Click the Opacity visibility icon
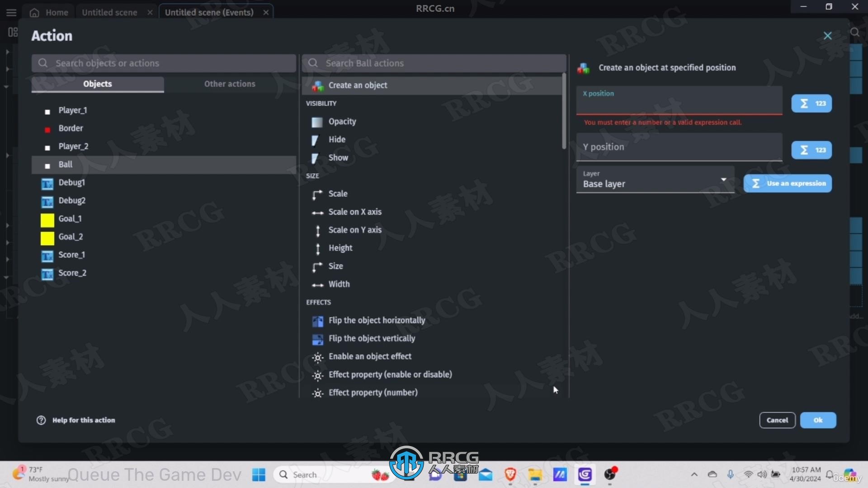This screenshot has width=868, height=488. tap(316, 121)
